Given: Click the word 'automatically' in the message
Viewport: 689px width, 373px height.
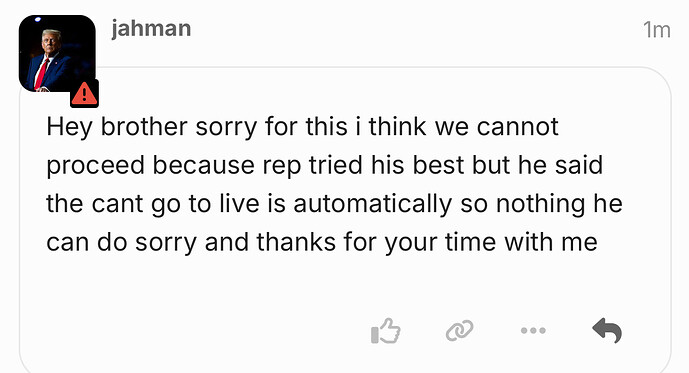Looking at the screenshot, I should tap(373, 204).
